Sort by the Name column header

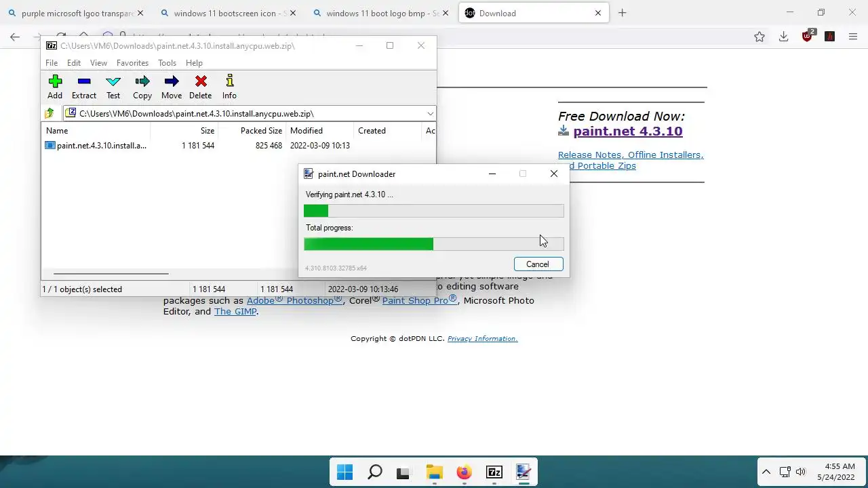96,131
